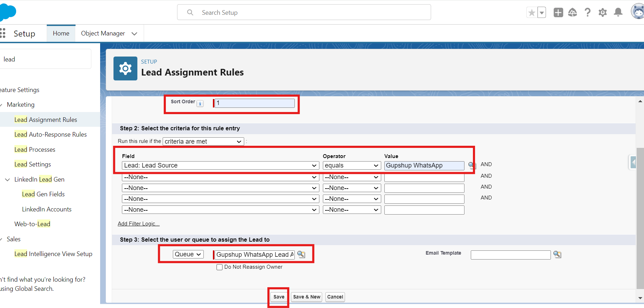
Task: Open the second row operator --None-- dropdown
Action: pos(352,177)
